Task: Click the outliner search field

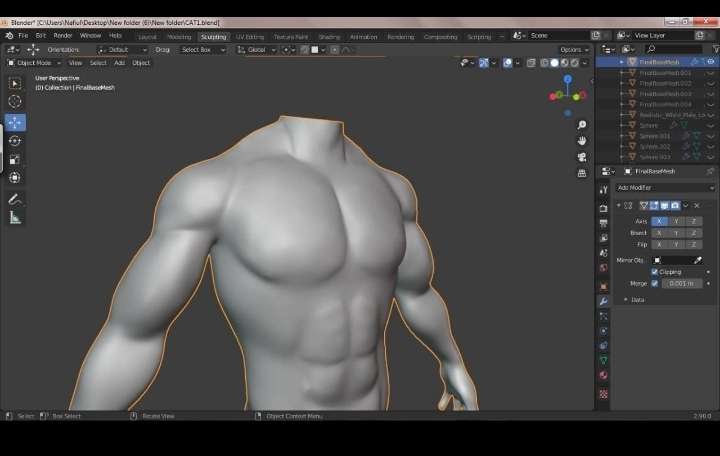Action: [x=674, y=49]
